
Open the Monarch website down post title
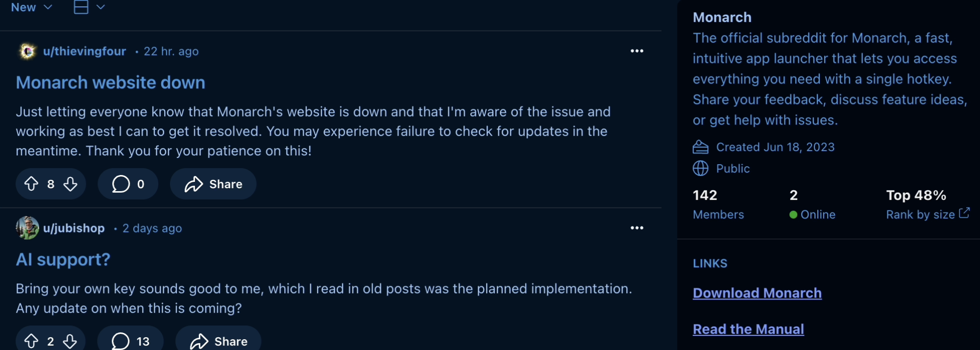[110, 82]
